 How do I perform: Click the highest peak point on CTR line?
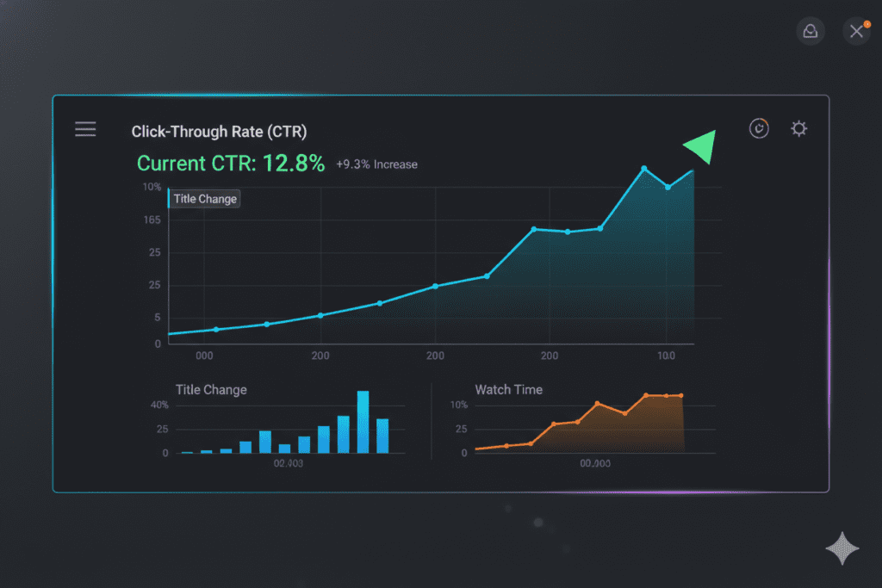click(x=643, y=169)
